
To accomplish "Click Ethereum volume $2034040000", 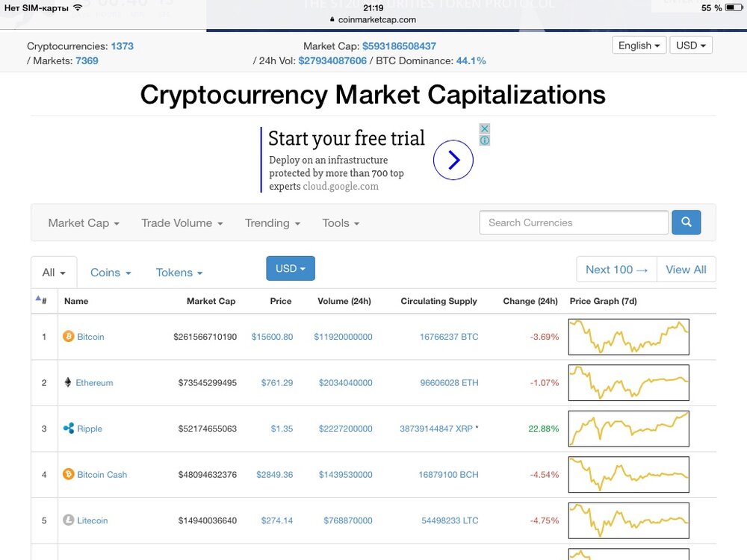I will click(x=345, y=382).
